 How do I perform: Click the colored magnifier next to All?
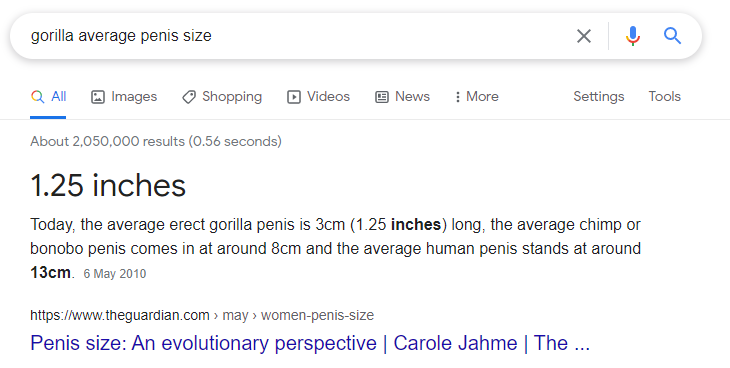point(38,97)
